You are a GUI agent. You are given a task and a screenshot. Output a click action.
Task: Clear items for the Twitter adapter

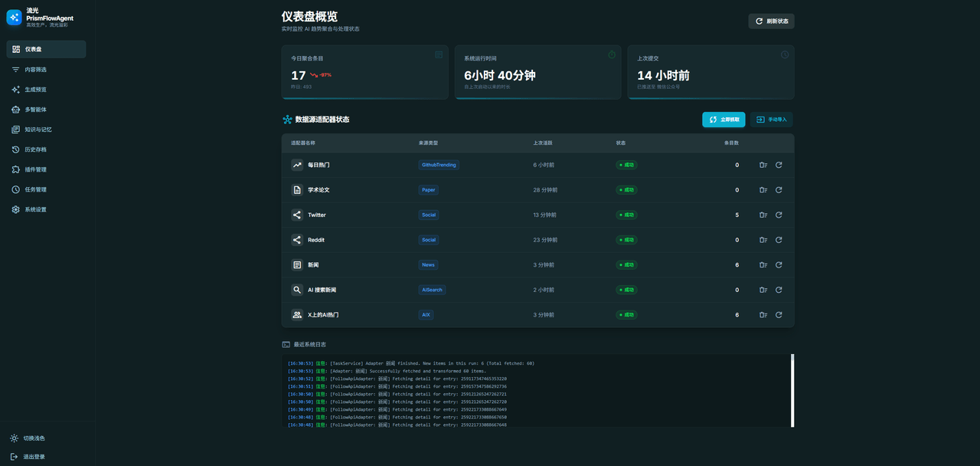[x=763, y=215]
